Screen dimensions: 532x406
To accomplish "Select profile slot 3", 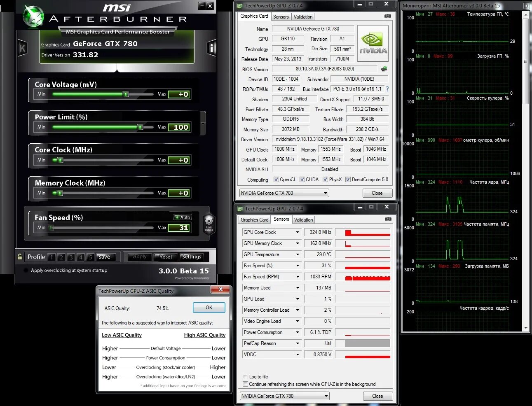I will tap(71, 257).
